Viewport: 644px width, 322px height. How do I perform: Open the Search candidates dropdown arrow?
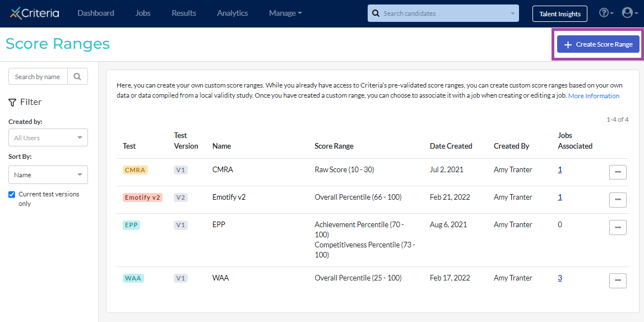click(x=512, y=13)
